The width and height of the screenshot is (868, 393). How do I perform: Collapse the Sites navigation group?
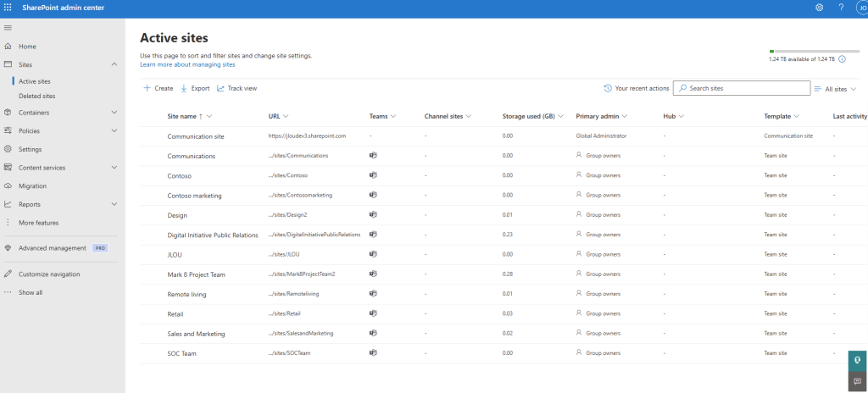[x=114, y=64]
